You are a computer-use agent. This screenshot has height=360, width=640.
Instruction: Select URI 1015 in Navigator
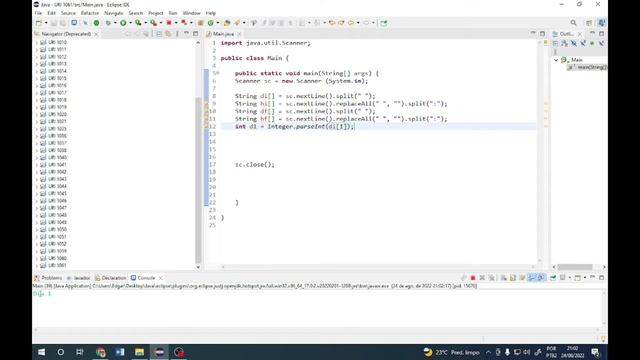57,78
